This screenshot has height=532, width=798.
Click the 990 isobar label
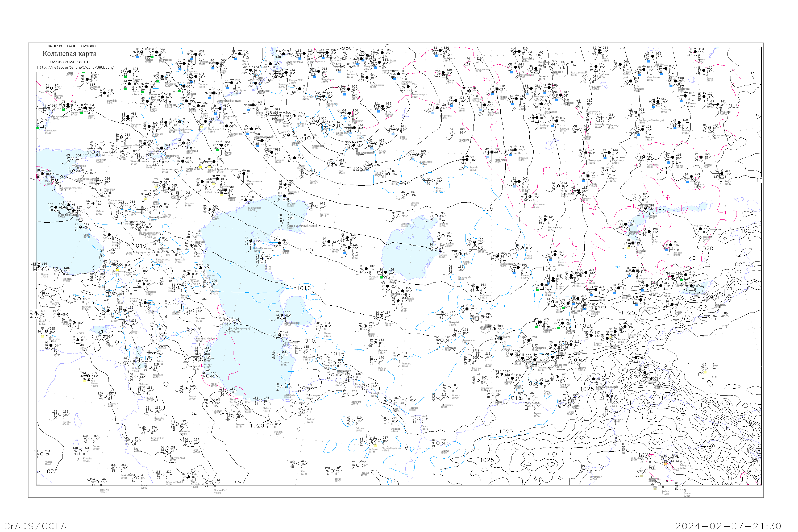point(405,183)
